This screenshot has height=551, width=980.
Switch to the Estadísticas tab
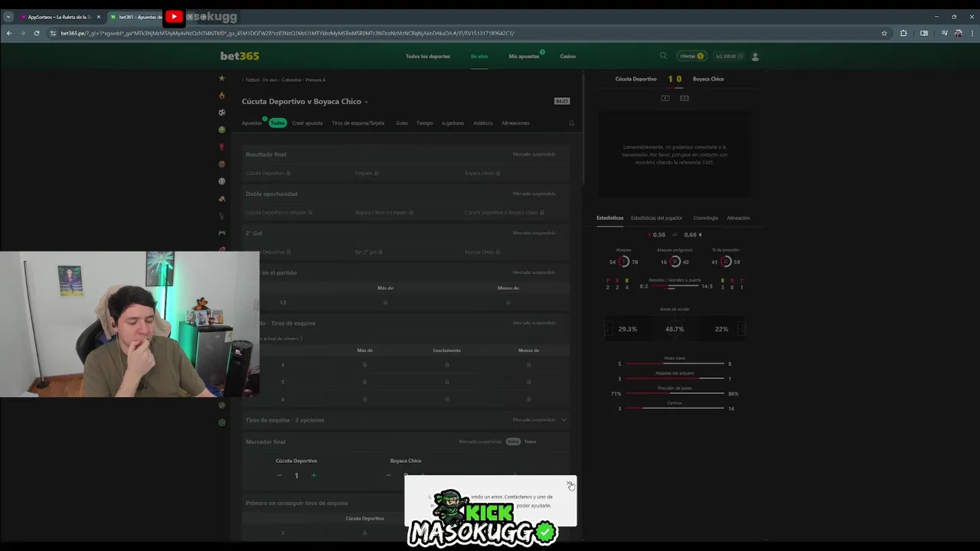pyautogui.click(x=609, y=218)
